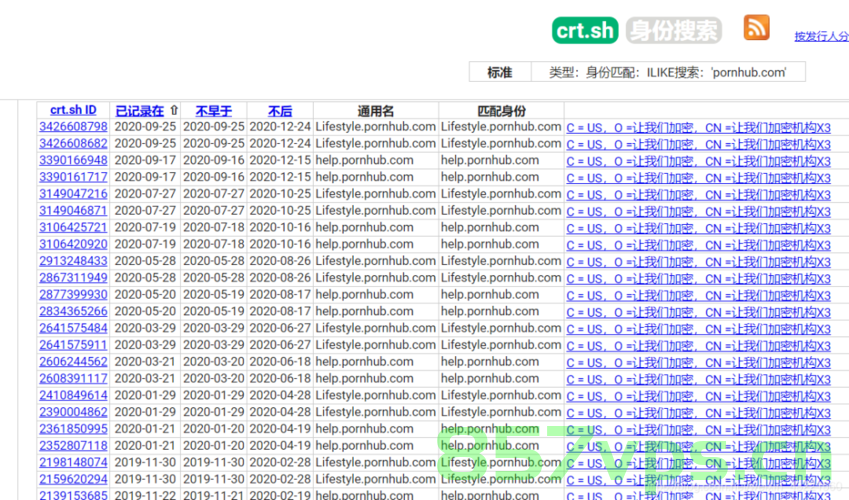Open certificate ID 2877399930
849x500 pixels.
(73, 295)
